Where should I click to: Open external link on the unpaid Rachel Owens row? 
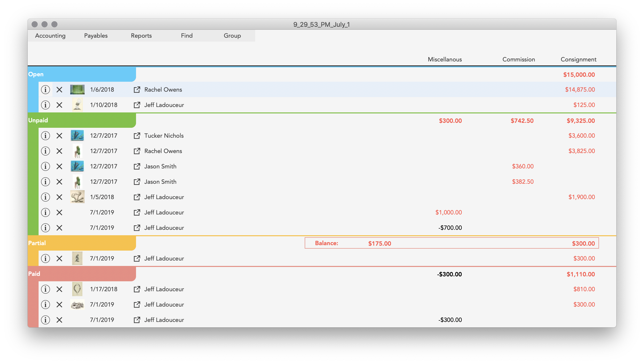point(137,151)
